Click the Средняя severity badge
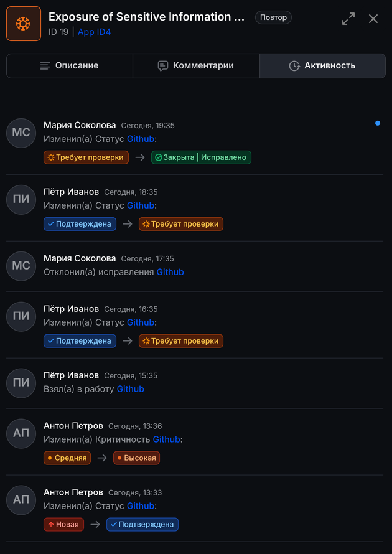The image size is (392, 554). [67, 458]
